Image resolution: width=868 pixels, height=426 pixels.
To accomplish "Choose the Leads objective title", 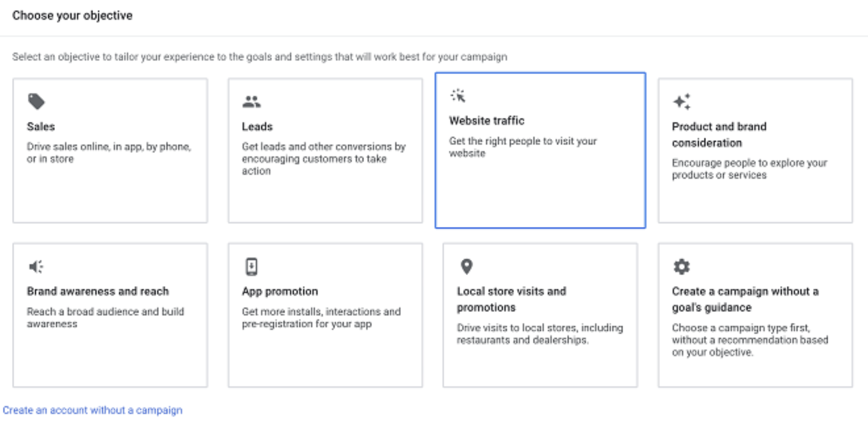I will (x=257, y=127).
